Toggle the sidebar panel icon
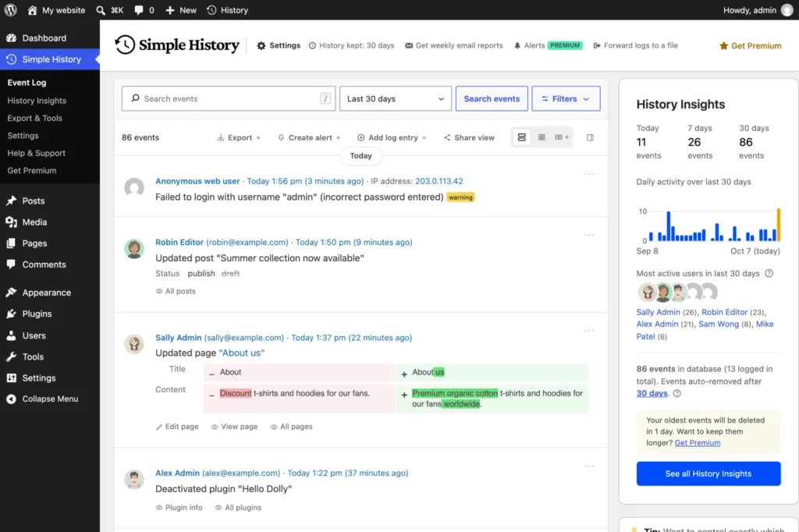Viewport: 799px width, 532px height. point(590,137)
